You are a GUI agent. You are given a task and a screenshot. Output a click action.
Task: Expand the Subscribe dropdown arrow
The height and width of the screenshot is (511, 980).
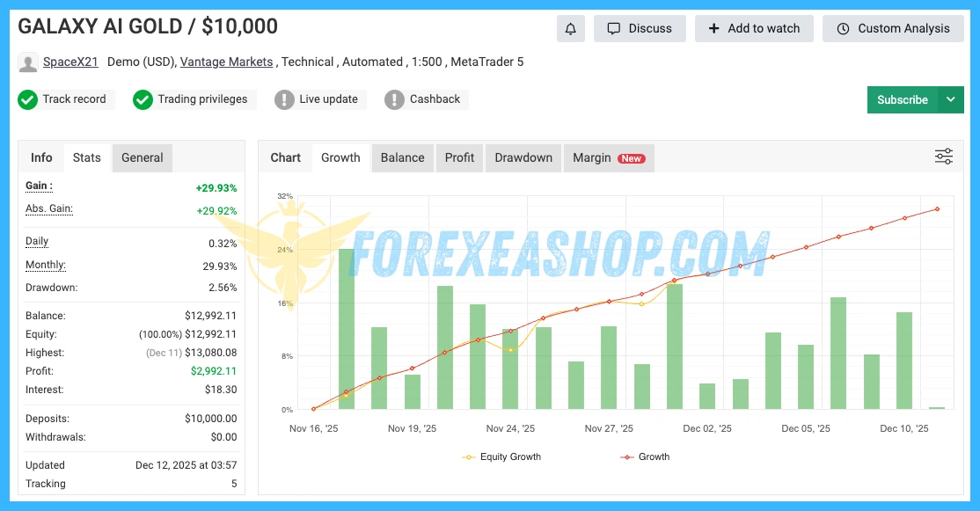(950, 99)
